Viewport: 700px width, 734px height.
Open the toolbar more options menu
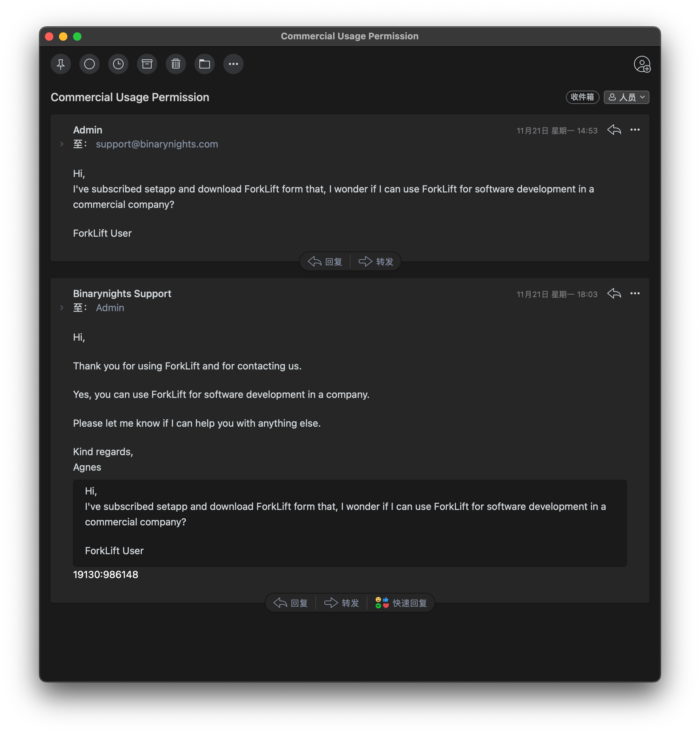click(233, 64)
